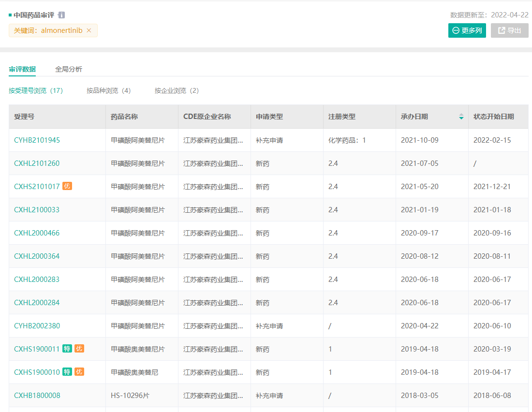This screenshot has height=412, width=532.
Task: Browse by 按企业浏览 (2)
Action: (177, 90)
